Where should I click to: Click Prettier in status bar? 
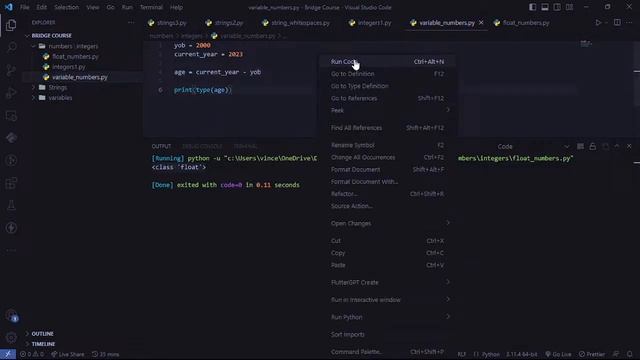(x=592, y=354)
